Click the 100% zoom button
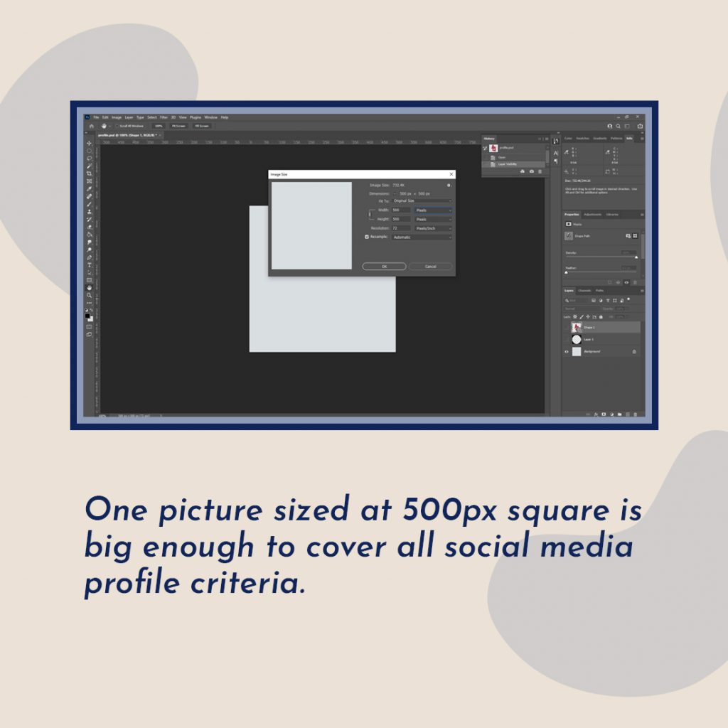 (159, 126)
